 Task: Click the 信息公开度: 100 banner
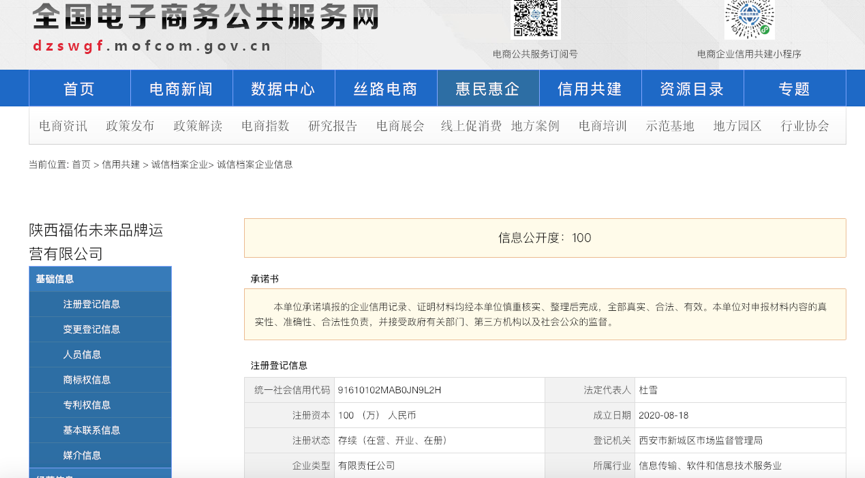pos(545,238)
